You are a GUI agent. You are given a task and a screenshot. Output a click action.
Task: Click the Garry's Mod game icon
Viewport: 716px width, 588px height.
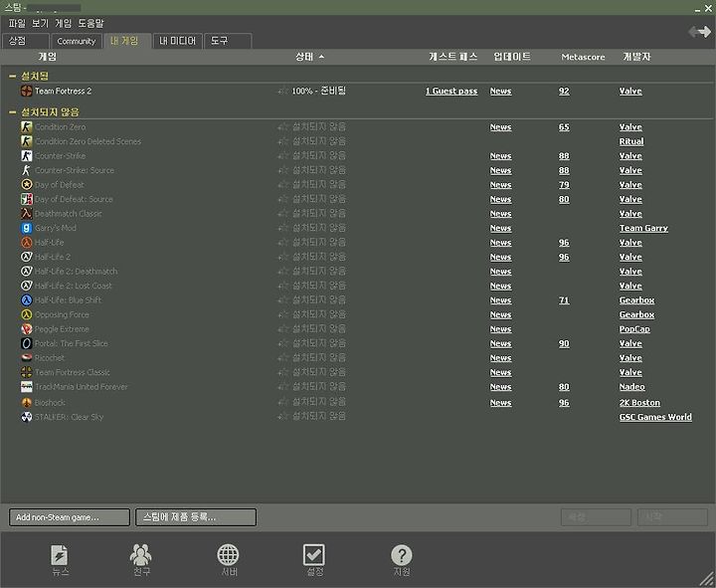click(27, 228)
